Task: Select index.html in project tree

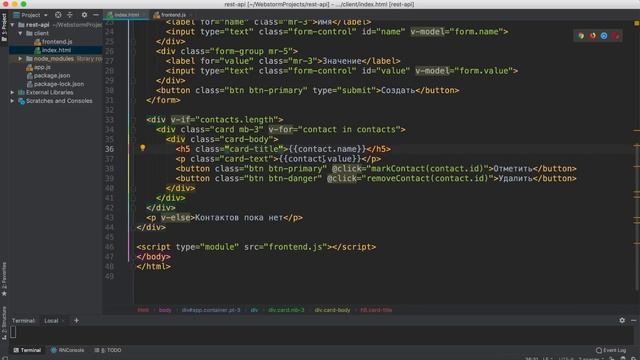Action: pyautogui.click(x=56, y=50)
